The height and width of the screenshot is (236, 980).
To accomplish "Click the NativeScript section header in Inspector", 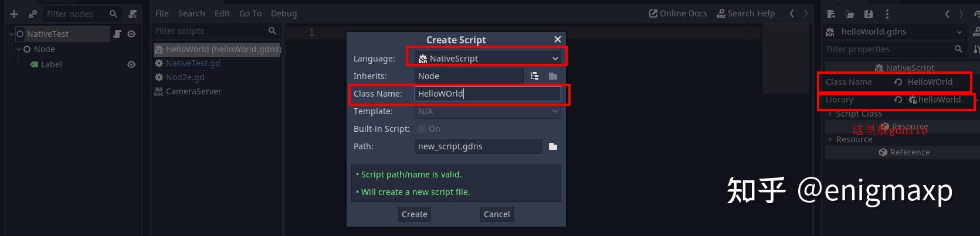I will [x=904, y=68].
